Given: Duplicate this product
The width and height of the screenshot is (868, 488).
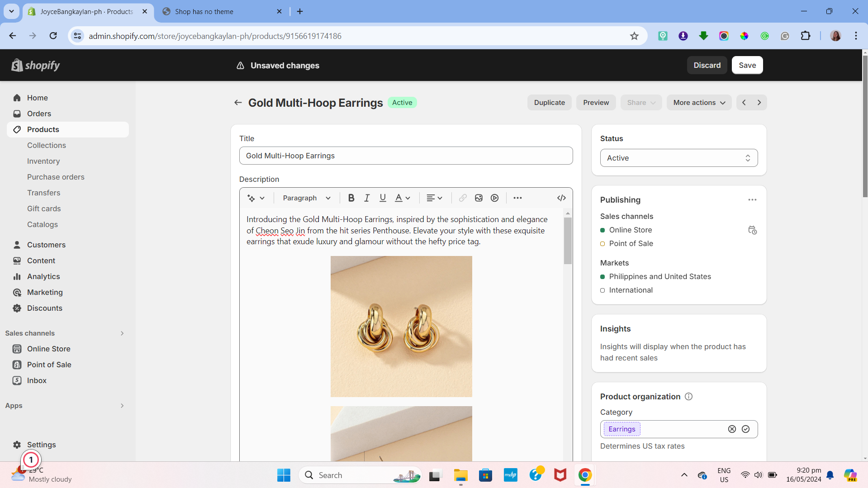Looking at the screenshot, I should [x=549, y=103].
